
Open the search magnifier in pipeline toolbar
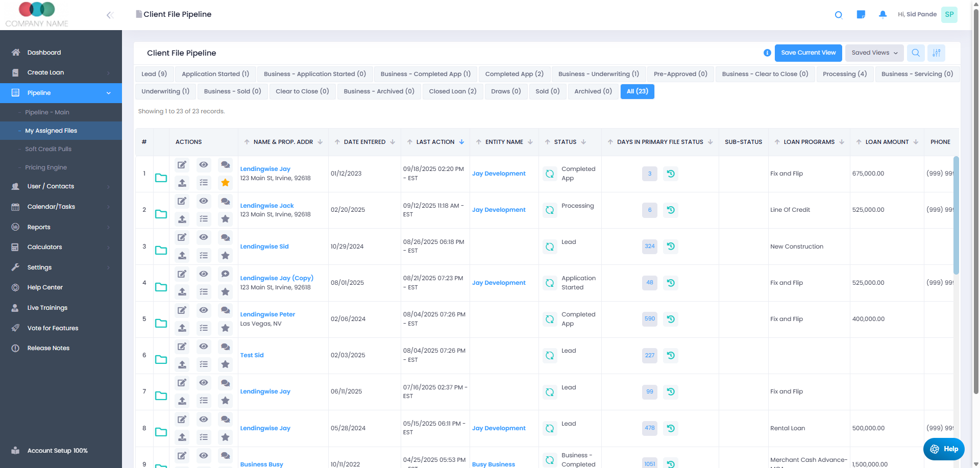click(916, 53)
